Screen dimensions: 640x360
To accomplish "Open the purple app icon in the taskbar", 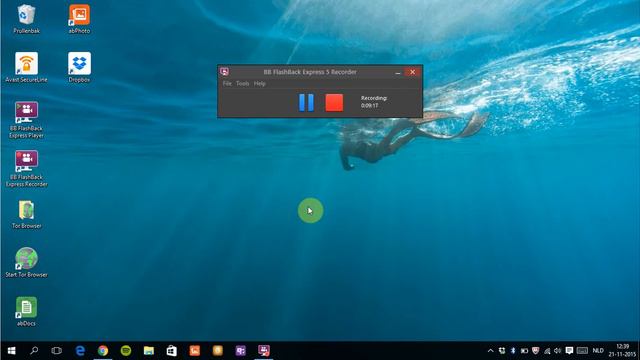I will tap(240, 351).
